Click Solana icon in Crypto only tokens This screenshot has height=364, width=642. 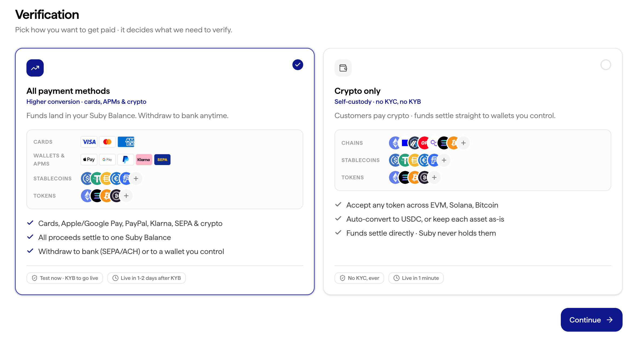point(405,177)
